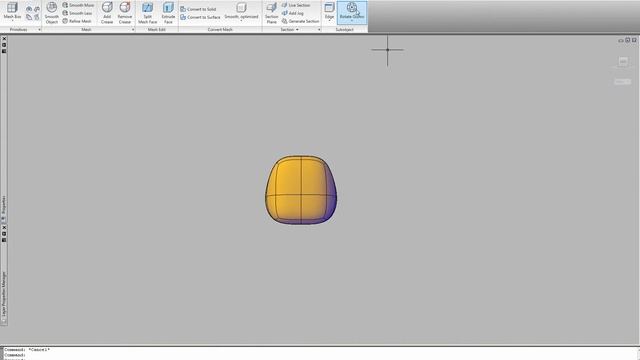Click the Add Jog tool
Image resolution: width=640 pixels, height=360 pixels.
(293, 13)
